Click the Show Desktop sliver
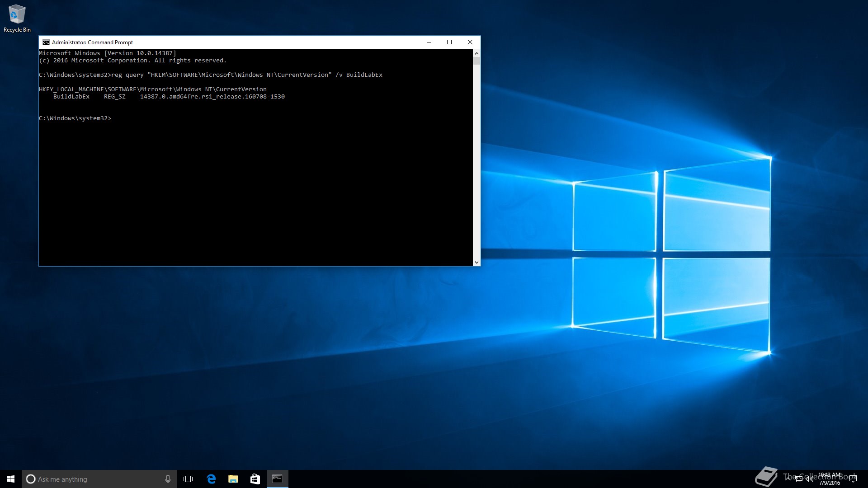Viewport: 868px width, 488px height. pos(866,479)
